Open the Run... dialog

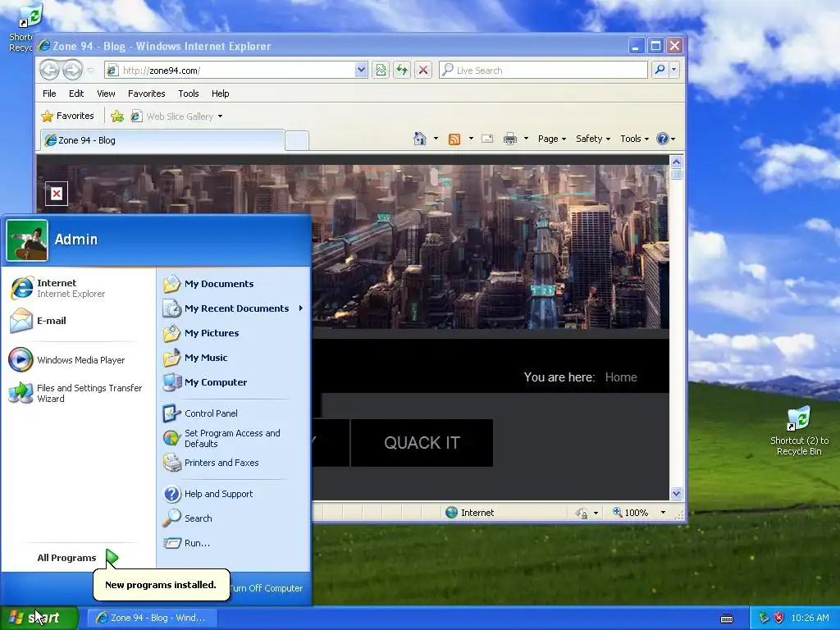[x=233, y=543]
